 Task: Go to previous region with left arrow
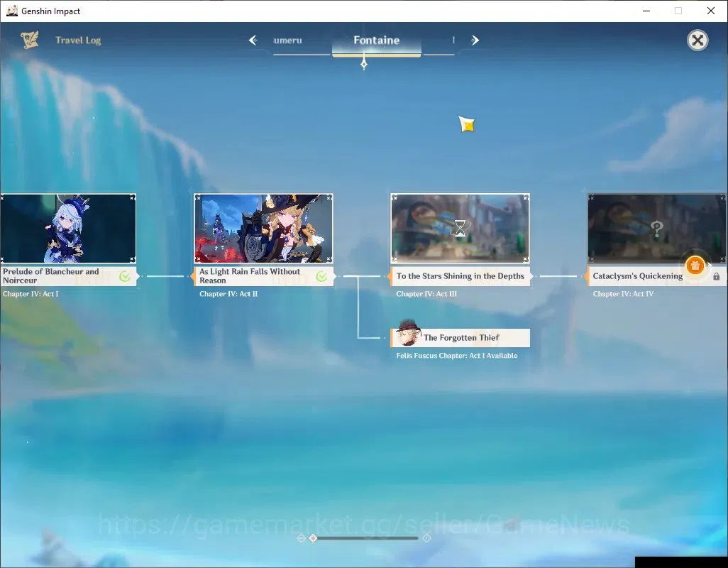point(253,40)
